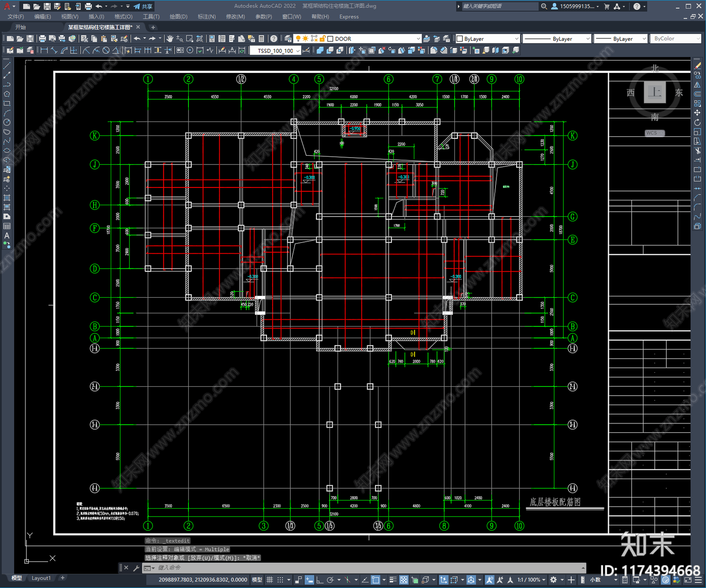Image resolution: width=706 pixels, height=588 pixels.
Task: Open the Express menu
Action: (x=349, y=17)
